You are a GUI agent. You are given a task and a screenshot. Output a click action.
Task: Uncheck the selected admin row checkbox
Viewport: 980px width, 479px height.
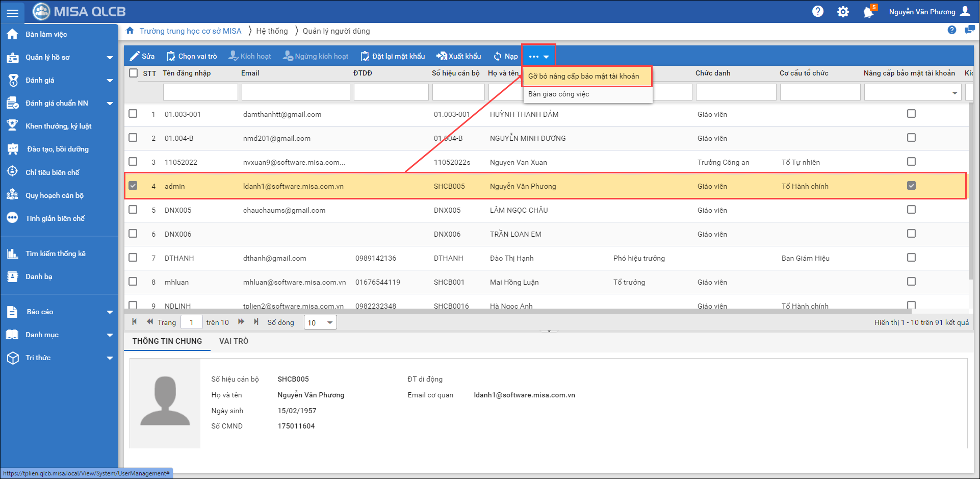point(133,186)
